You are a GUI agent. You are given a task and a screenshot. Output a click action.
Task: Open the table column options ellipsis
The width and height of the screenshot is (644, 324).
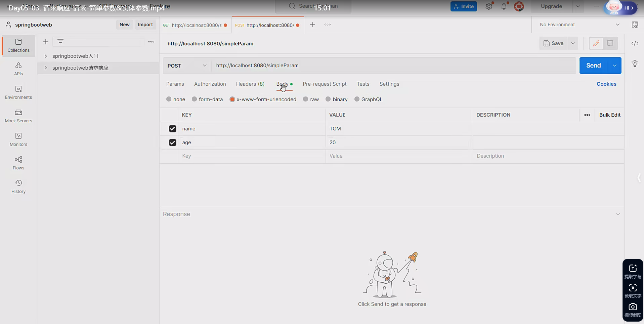[587, 115]
